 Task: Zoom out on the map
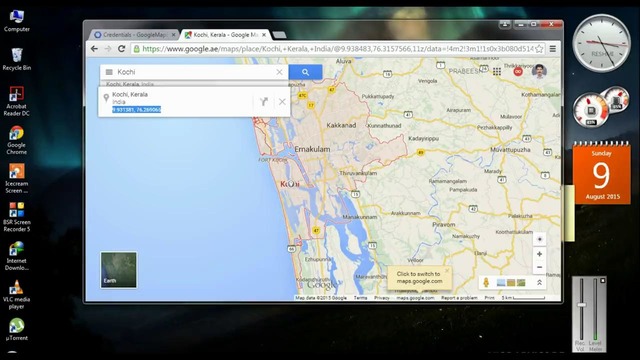(x=539, y=267)
